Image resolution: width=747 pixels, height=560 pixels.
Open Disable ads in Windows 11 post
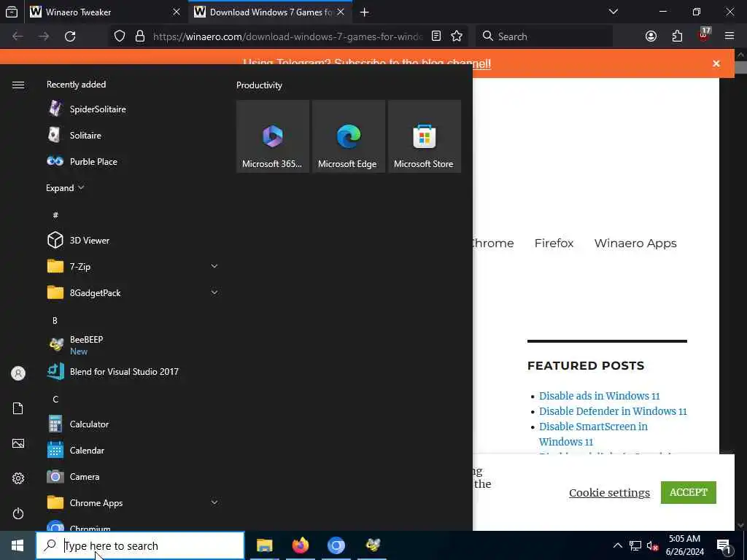pyautogui.click(x=600, y=396)
